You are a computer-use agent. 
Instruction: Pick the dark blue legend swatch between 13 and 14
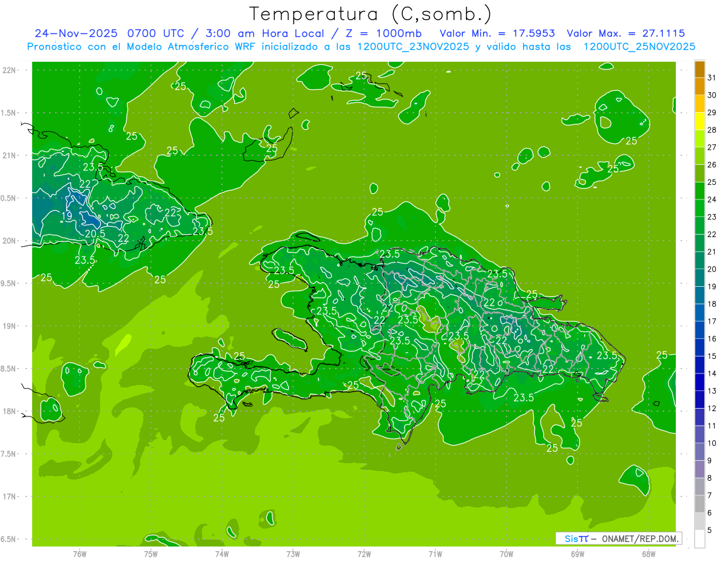699,382
